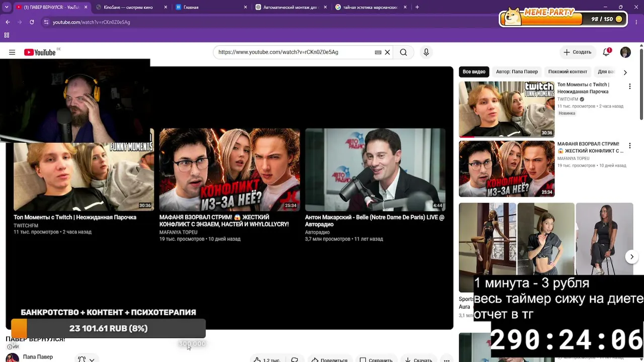Play the sidebar Twitch Funny Moments thumbnail
This screenshot has width=644, height=362.
[x=507, y=109]
